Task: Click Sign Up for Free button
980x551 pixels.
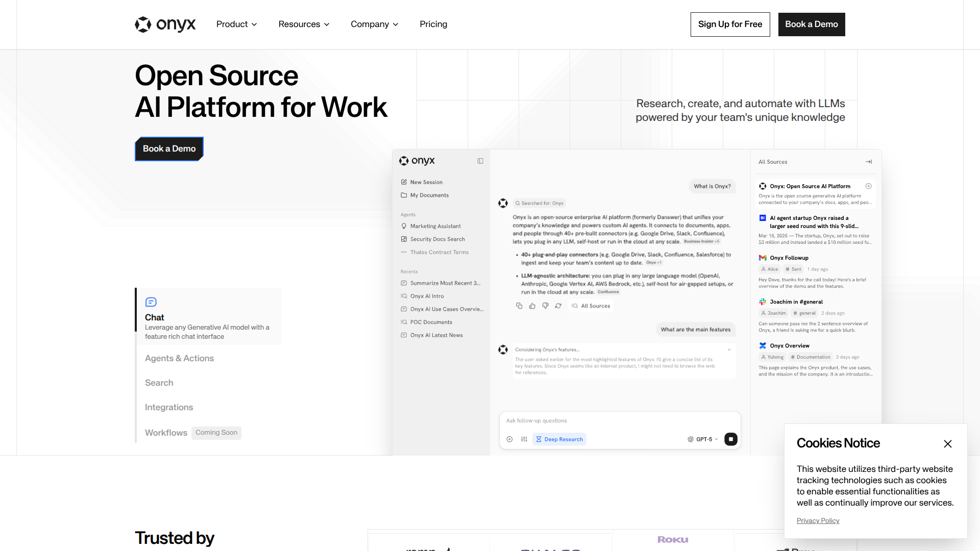Action: (x=730, y=24)
